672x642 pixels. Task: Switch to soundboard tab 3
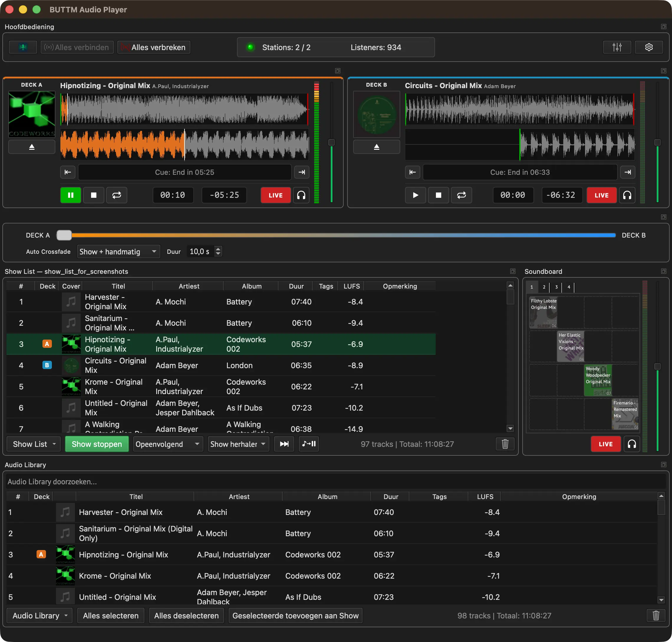pyautogui.click(x=556, y=287)
